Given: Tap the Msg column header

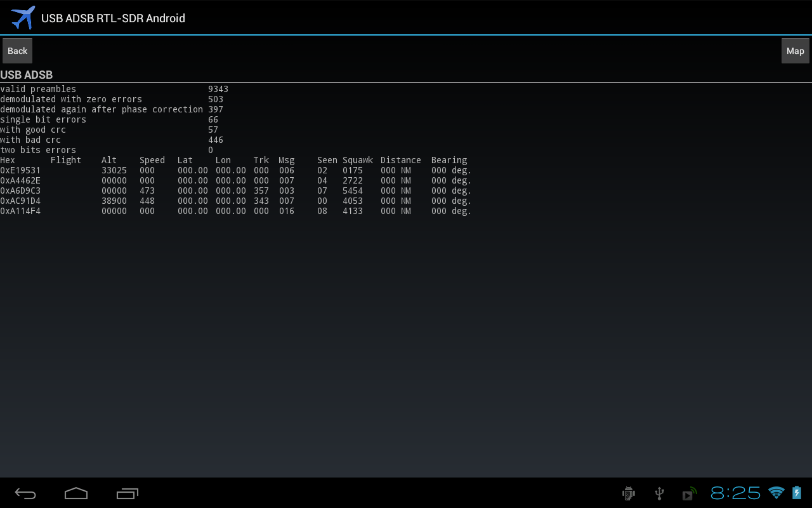Looking at the screenshot, I should click(287, 160).
